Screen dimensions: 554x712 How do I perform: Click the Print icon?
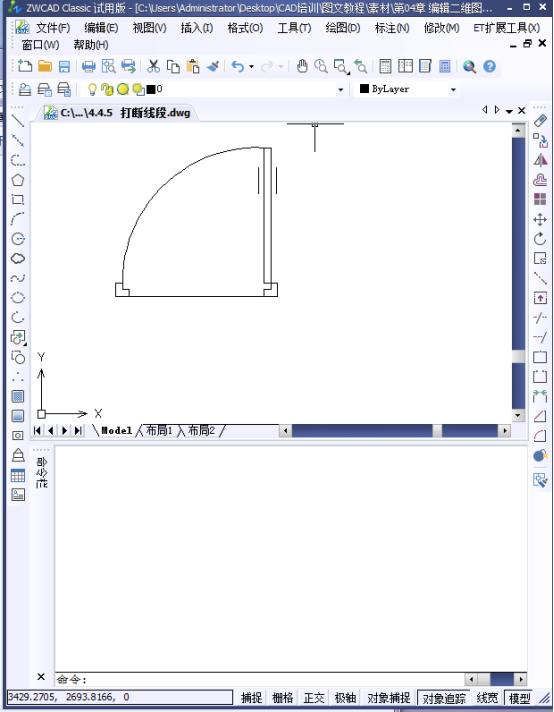coord(89,66)
